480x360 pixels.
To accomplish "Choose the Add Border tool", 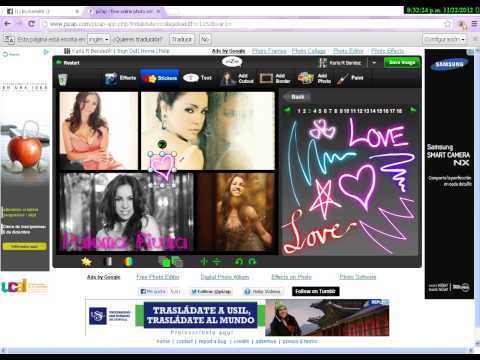I will [275, 78].
